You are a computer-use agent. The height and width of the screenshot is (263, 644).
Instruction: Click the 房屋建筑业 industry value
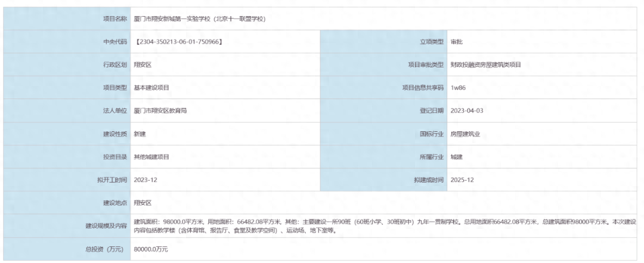[x=465, y=134]
